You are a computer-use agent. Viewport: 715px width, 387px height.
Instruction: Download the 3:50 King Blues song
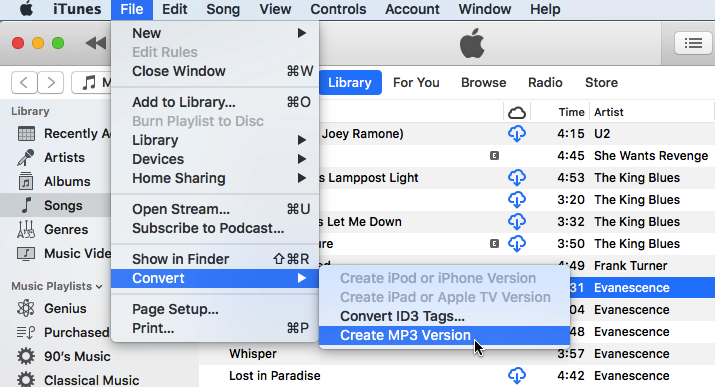click(517, 244)
